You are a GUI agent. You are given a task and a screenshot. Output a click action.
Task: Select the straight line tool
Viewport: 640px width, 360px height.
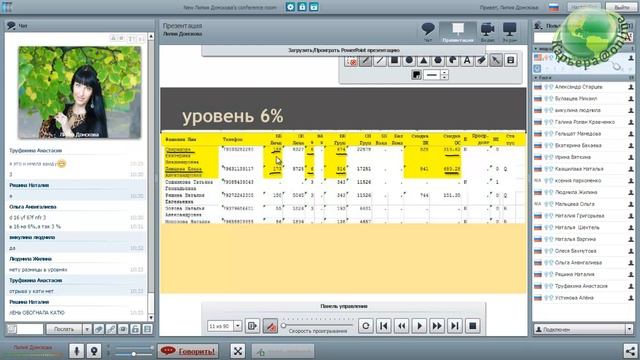[380, 61]
